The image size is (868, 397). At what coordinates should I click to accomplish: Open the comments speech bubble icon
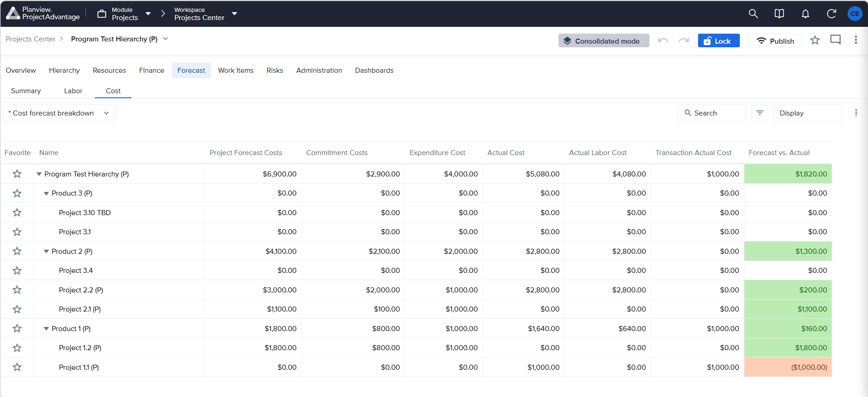click(x=835, y=40)
